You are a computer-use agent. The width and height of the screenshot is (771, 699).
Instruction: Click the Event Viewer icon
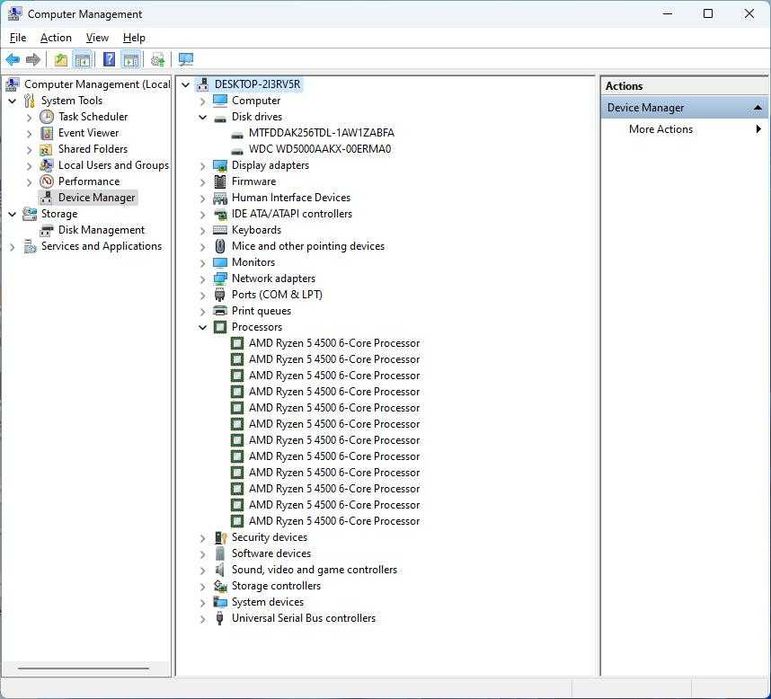[x=47, y=133]
